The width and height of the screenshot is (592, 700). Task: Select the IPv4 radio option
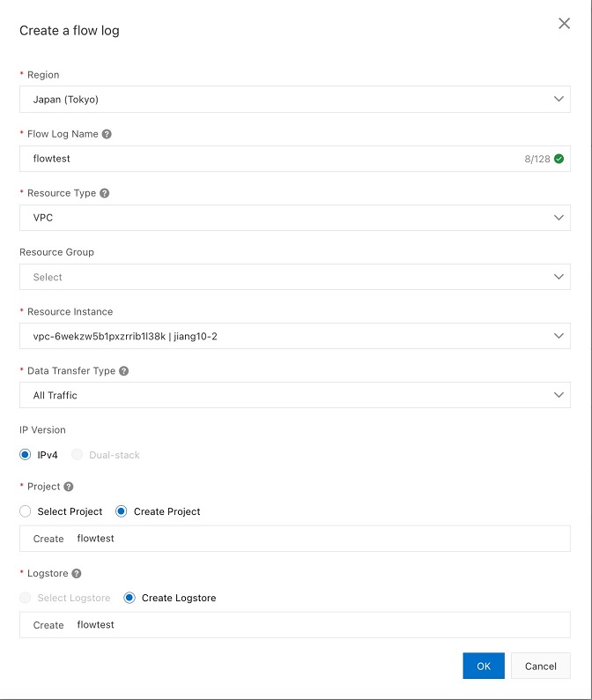(x=26, y=455)
